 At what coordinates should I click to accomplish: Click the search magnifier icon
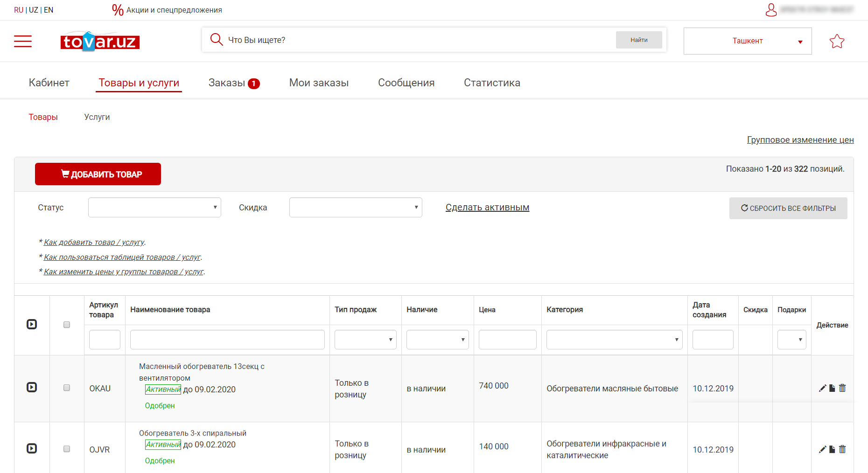(x=216, y=39)
